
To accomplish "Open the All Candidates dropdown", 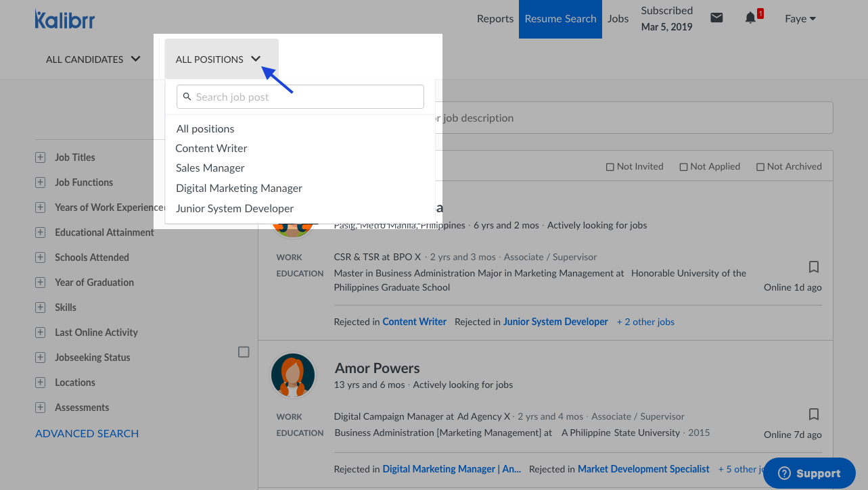I will point(93,59).
